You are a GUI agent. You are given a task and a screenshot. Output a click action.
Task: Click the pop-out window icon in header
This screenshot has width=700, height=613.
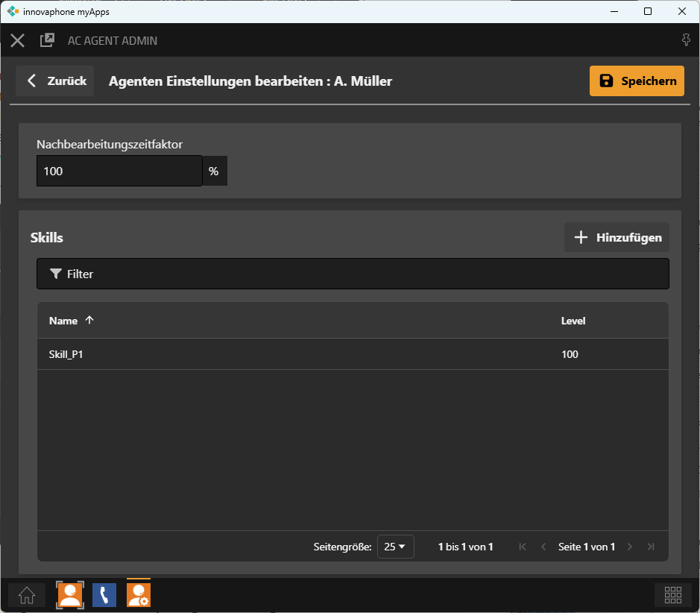[47, 40]
